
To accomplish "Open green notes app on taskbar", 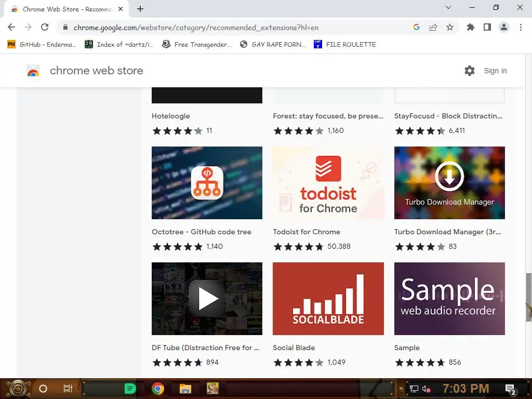I will 130,389.
